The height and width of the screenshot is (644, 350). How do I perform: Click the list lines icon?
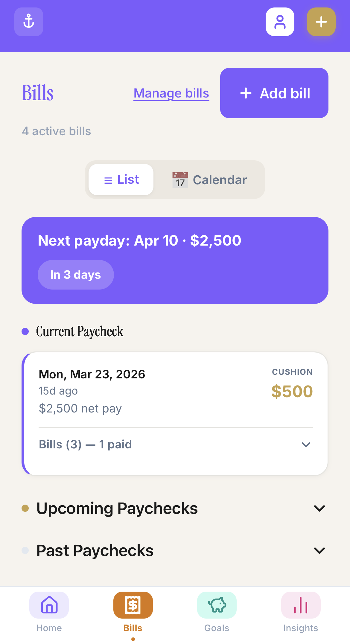[108, 179]
